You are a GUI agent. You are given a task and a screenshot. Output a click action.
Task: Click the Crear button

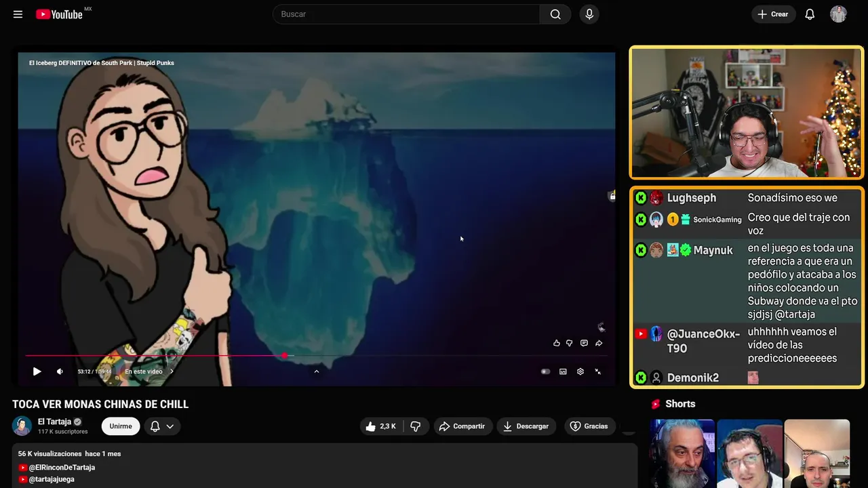773,14
